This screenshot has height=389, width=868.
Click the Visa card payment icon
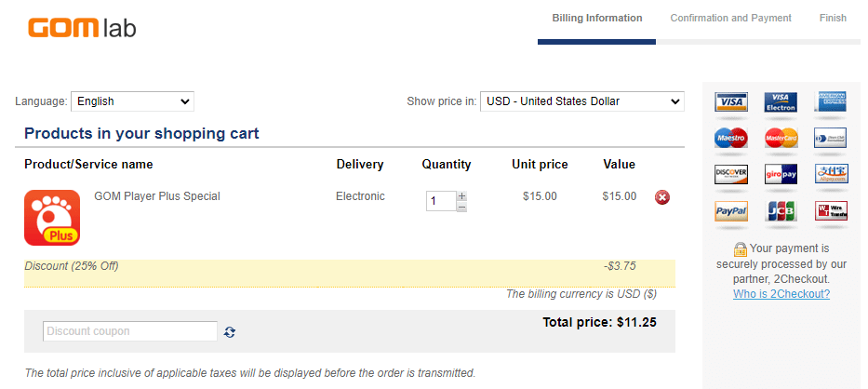click(731, 102)
